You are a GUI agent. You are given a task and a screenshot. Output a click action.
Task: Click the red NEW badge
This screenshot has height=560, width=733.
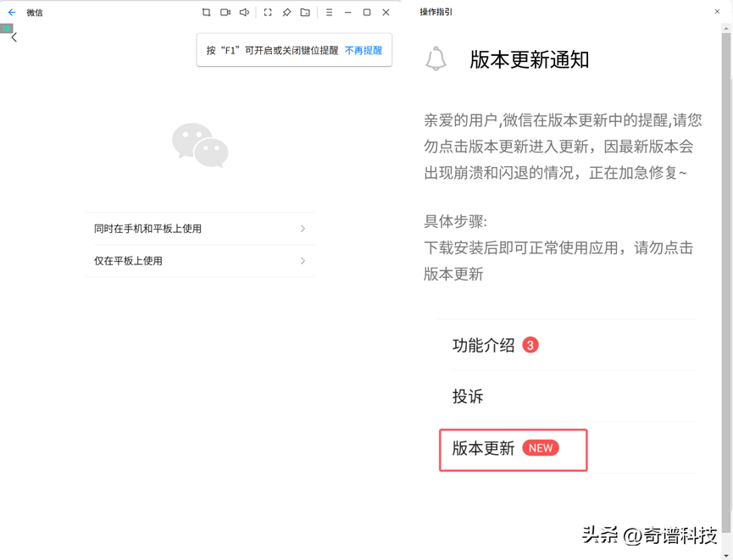coord(541,448)
